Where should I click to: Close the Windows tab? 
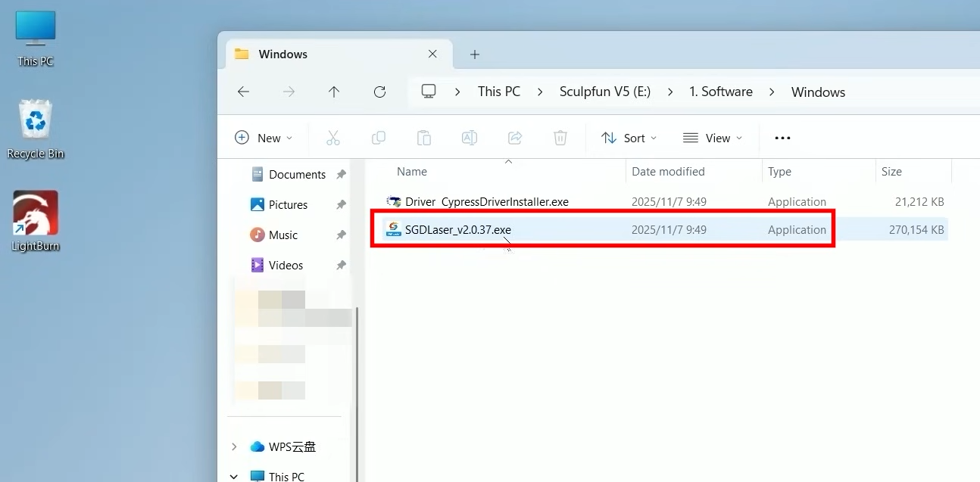point(432,54)
